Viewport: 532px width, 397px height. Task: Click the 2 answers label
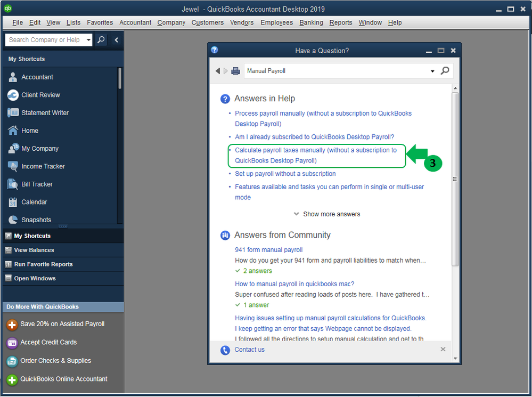(258, 271)
